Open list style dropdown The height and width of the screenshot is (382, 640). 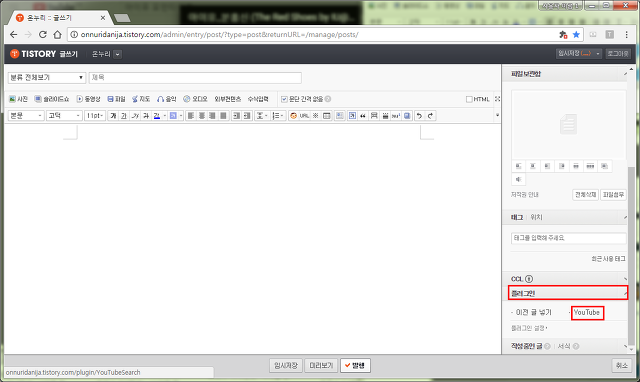coord(278,116)
